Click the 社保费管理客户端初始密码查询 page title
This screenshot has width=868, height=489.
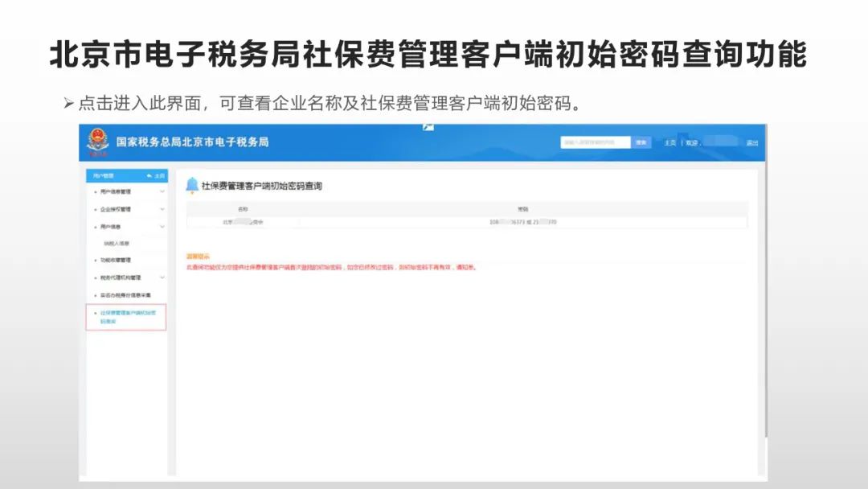(261, 186)
